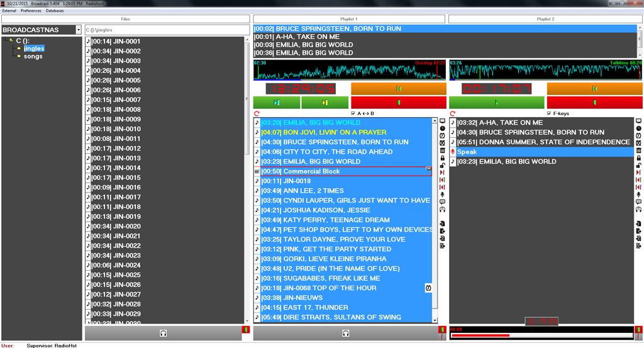
Task: Open the External menu
Action: tap(9, 11)
